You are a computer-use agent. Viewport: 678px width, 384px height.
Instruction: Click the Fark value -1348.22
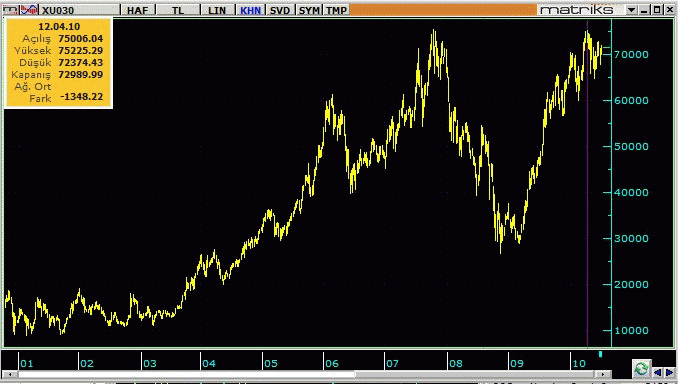pos(82,96)
